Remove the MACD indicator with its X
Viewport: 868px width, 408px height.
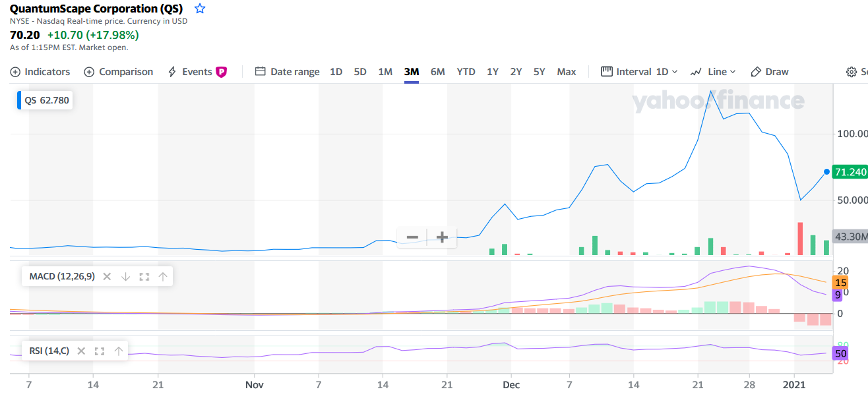[x=107, y=276]
